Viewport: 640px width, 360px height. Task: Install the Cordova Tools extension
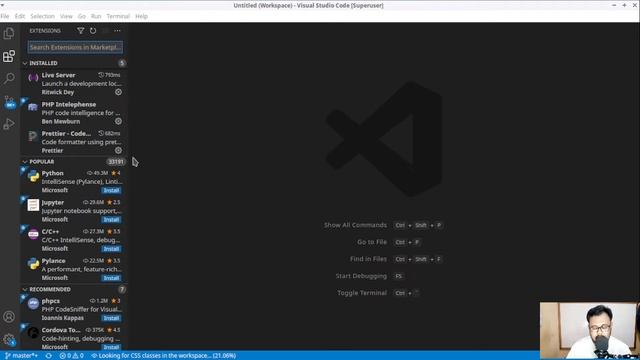111,347
